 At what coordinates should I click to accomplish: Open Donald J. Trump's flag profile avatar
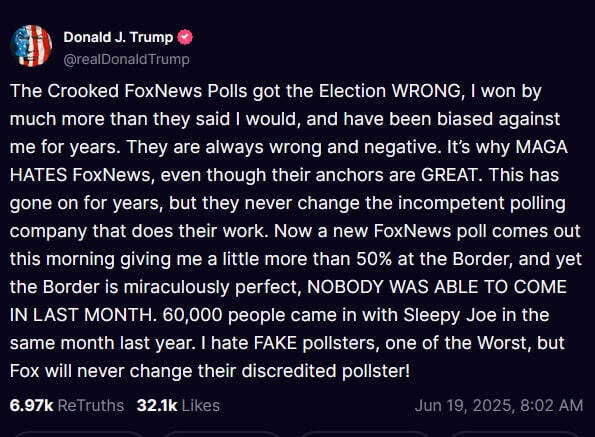[31, 46]
